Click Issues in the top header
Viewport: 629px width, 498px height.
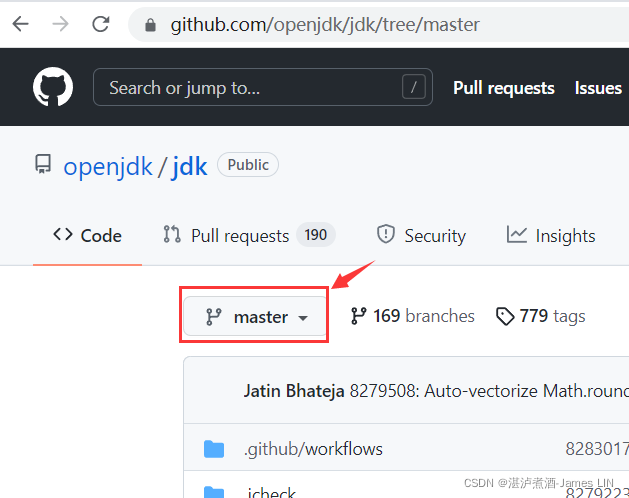(x=598, y=88)
